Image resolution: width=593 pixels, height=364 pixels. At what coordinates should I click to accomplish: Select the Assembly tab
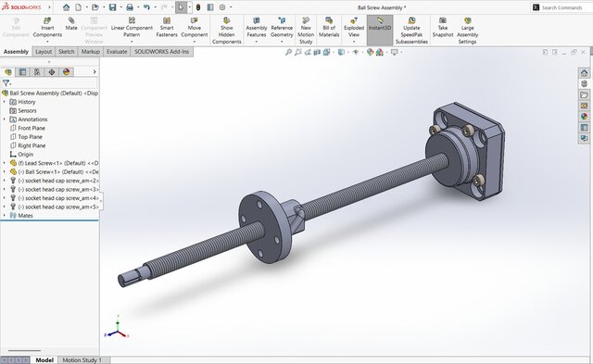click(16, 52)
